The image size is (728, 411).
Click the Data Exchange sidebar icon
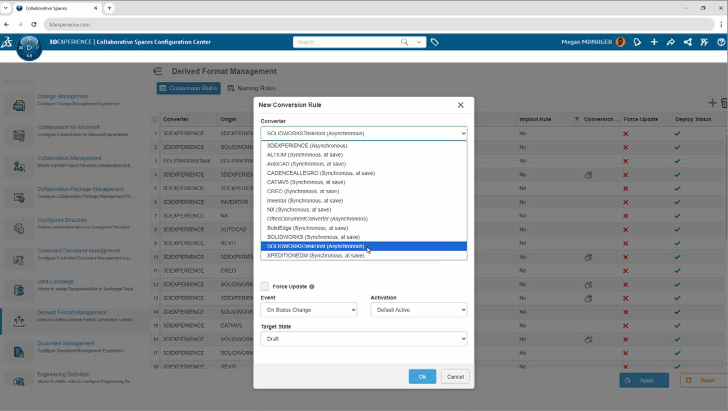pyautogui.click(x=19, y=290)
